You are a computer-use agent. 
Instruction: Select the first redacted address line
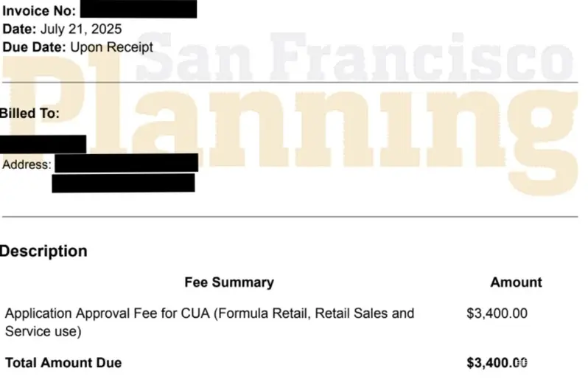126,163
